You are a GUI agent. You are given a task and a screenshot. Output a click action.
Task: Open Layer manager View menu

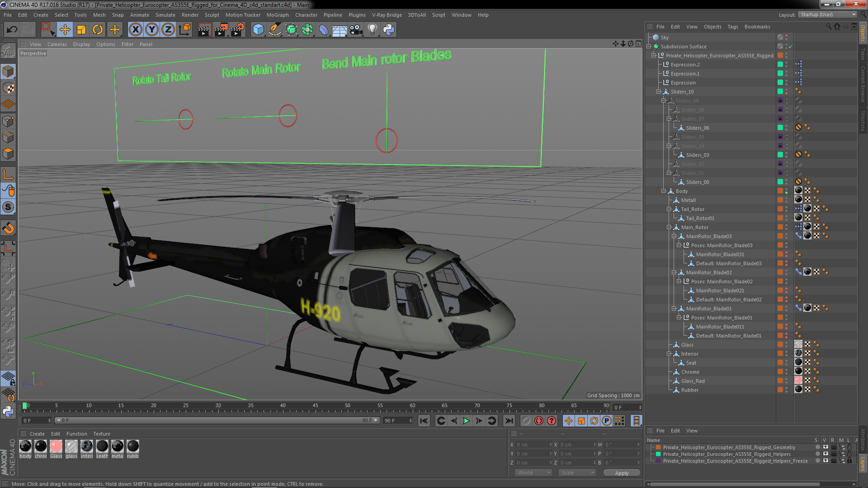[x=692, y=431]
